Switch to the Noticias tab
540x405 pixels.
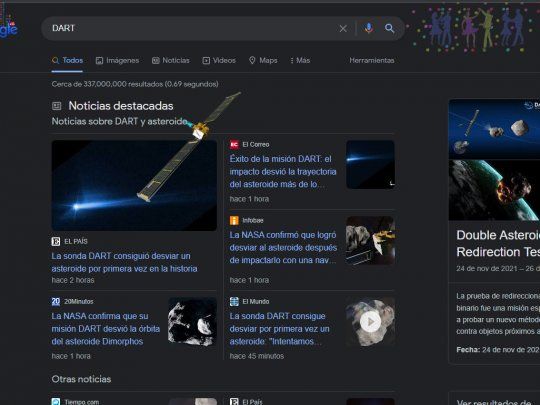pos(171,61)
